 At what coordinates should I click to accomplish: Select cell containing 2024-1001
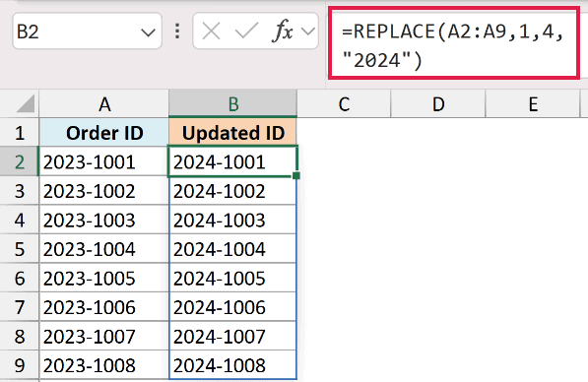point(232,161)
